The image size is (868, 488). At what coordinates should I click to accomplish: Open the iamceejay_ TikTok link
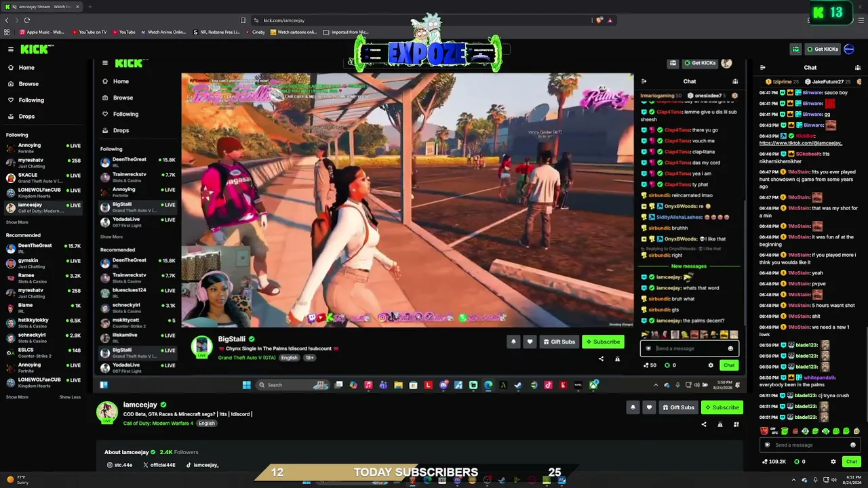[203, 465]
